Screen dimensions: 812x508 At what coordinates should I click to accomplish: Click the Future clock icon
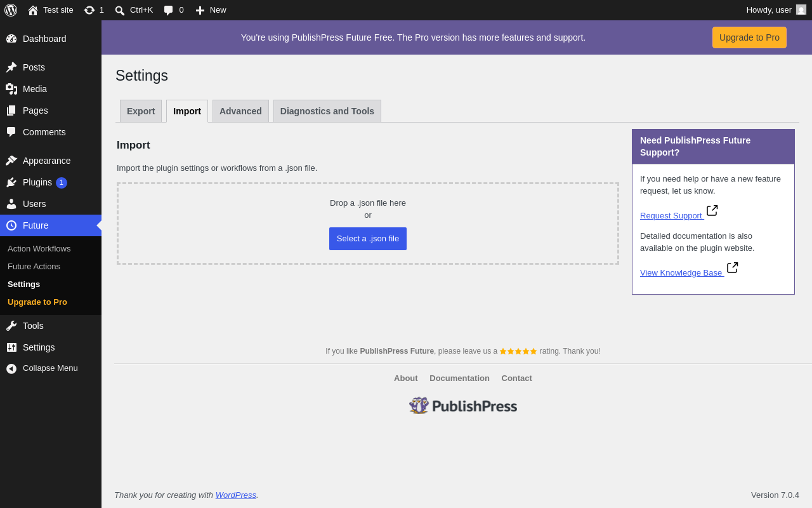coord(11,225)
